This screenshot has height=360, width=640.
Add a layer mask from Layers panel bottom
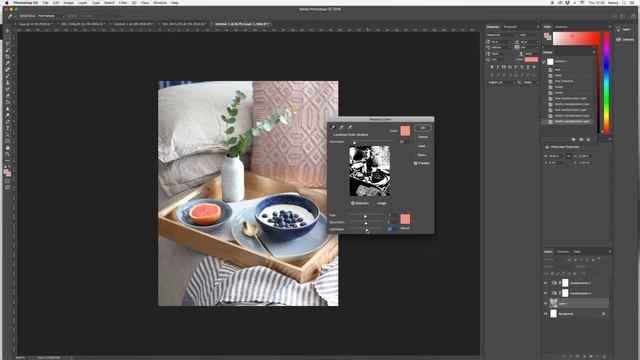pos(577,356)
